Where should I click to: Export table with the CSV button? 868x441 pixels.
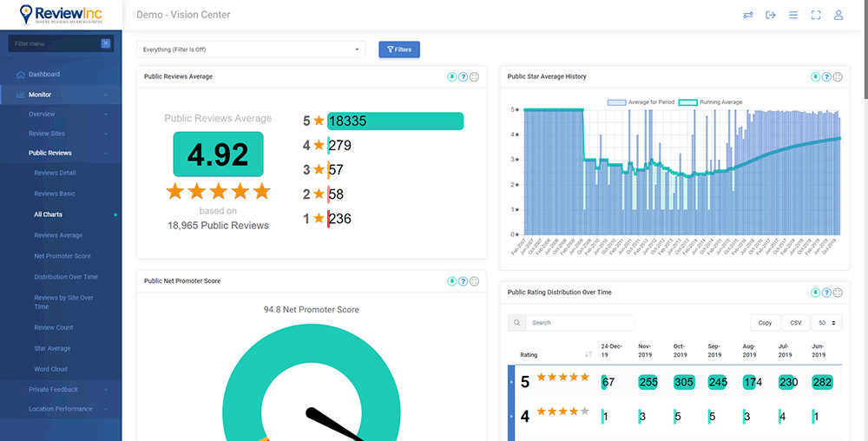(795, 323)
